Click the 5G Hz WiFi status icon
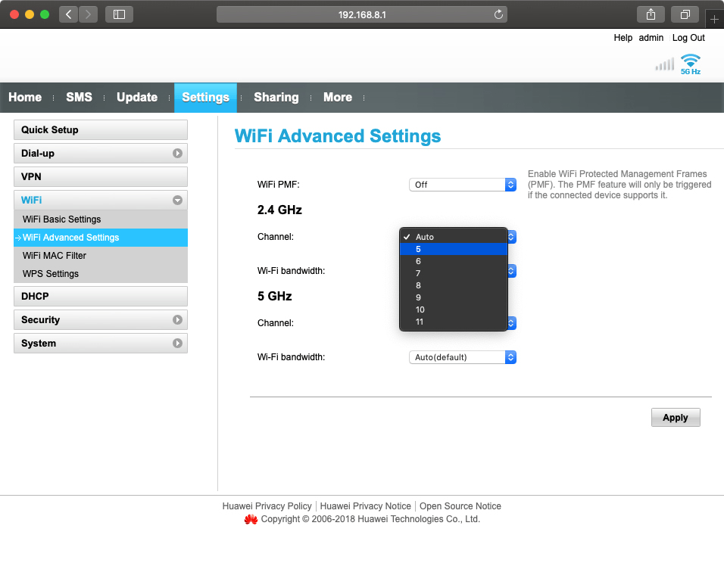The width and height of the screenshot is (724, 588). [690, 64]
